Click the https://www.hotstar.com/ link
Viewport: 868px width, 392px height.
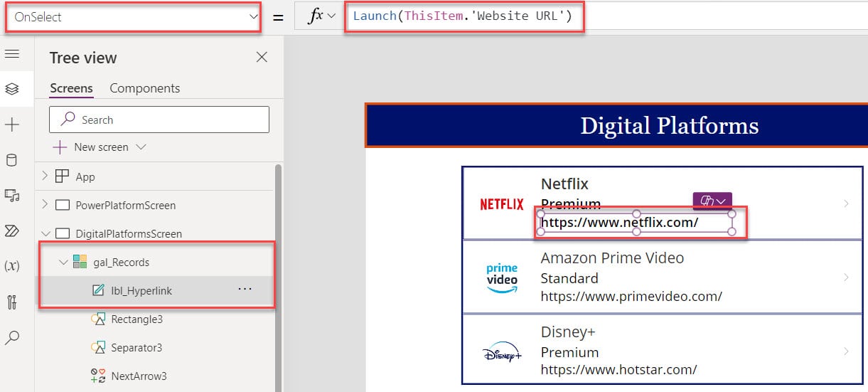click(x=618, y=370)
